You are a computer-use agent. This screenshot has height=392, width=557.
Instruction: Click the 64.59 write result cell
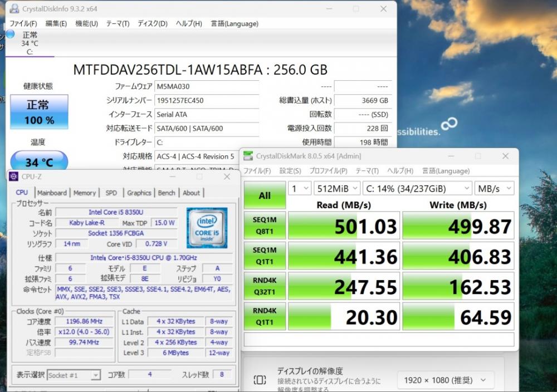pos(458,316)
